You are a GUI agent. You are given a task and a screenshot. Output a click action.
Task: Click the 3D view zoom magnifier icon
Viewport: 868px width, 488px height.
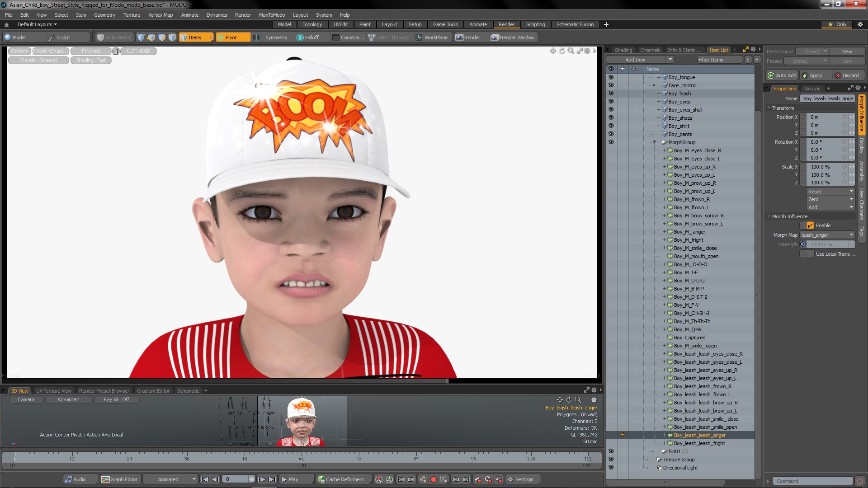click(x=578, y=400)
